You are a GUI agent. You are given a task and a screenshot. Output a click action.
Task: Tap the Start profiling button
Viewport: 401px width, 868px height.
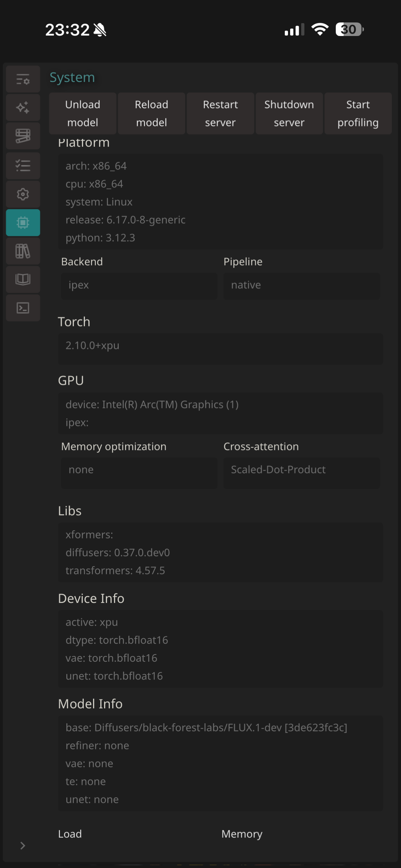pyautogui.click(x=358, y=113)
